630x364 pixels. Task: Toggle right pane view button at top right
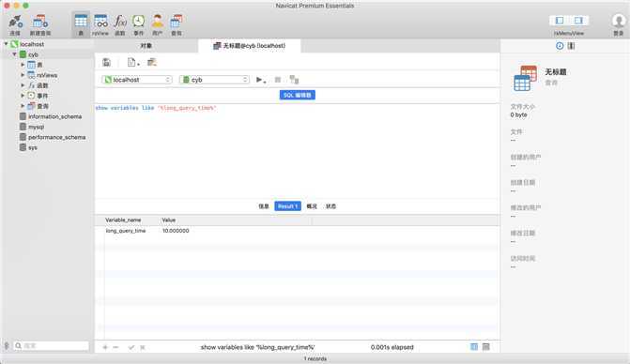578,21
